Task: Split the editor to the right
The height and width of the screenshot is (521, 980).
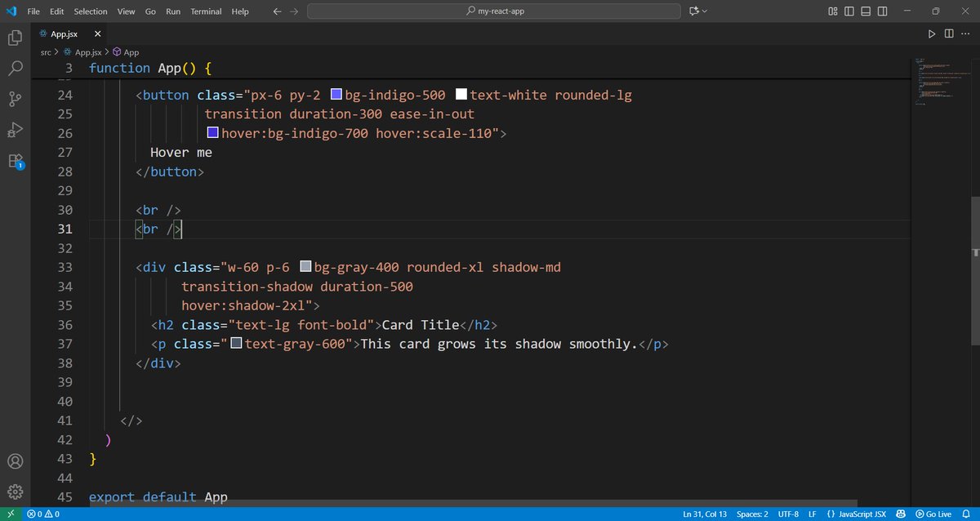Action: coord(948,33)
